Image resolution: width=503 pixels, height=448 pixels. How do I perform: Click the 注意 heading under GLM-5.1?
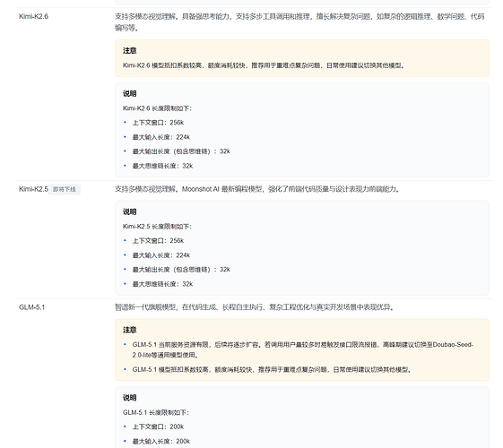[130, 330]
